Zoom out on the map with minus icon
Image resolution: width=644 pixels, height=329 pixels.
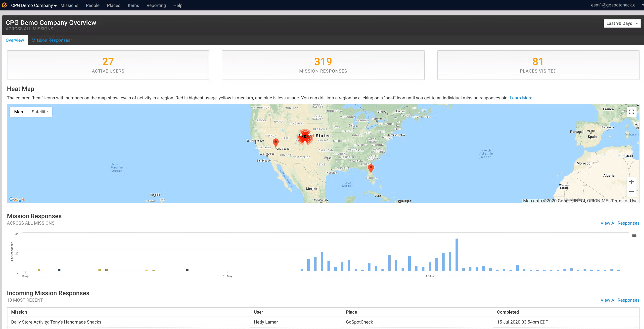(x=632, y=192)
